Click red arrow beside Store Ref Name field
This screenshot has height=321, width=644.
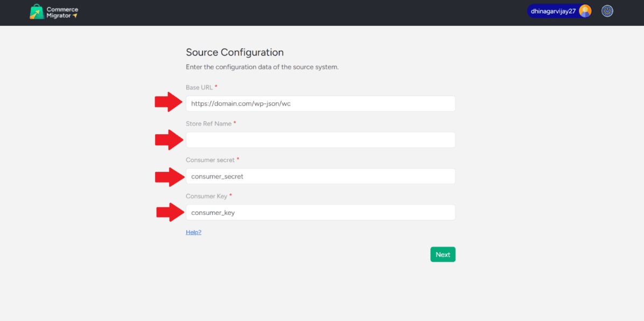(169, 139)
